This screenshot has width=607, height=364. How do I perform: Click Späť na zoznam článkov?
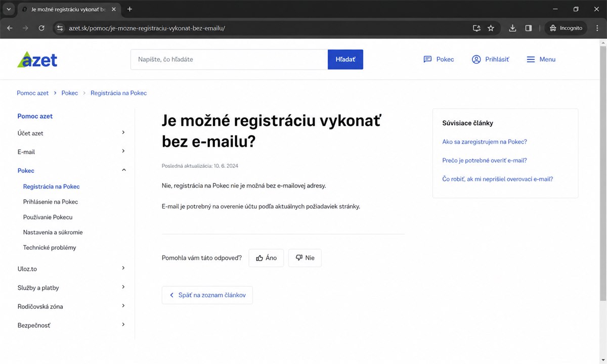(207, 295)
